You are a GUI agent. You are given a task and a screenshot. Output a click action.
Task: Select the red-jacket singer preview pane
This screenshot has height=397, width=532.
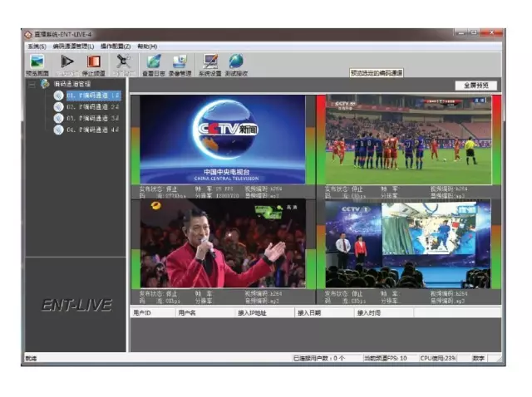pos(223,243)
